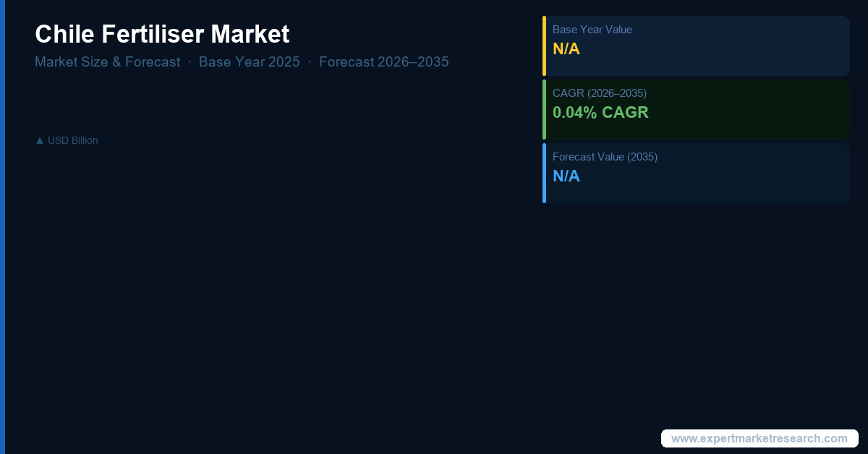Click the Forecast Value (2035) label

pyautogui.click(x=605, y=157)
